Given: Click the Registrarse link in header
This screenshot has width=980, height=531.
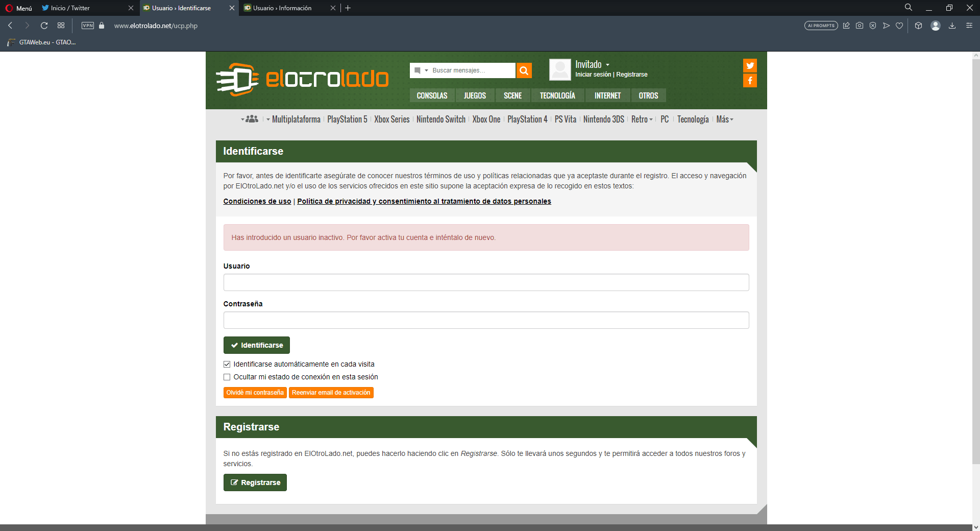Looking at the screenshot, I should pyautogui.click(x=632, y=75).
